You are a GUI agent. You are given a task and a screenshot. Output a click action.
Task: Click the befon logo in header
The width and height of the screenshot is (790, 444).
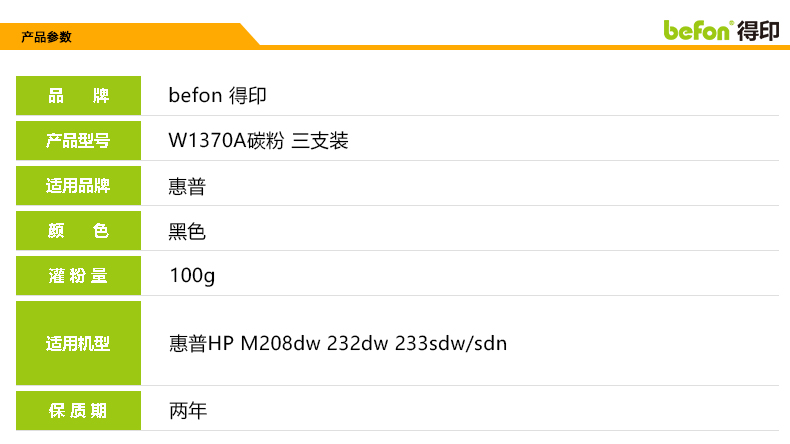[x=698, y=29]
